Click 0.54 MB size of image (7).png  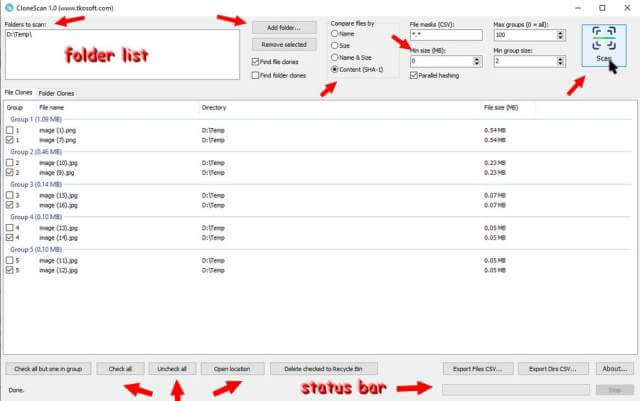point(495,140)
